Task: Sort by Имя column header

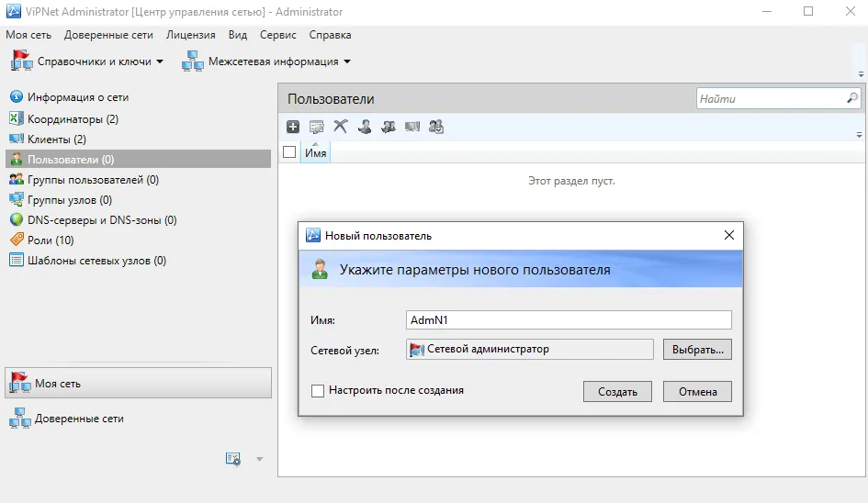Action: pyautogui.click(x=316, y=152)
